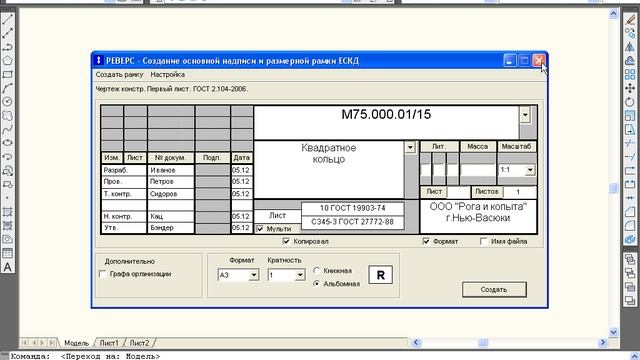Click the Листов count field

519,192
